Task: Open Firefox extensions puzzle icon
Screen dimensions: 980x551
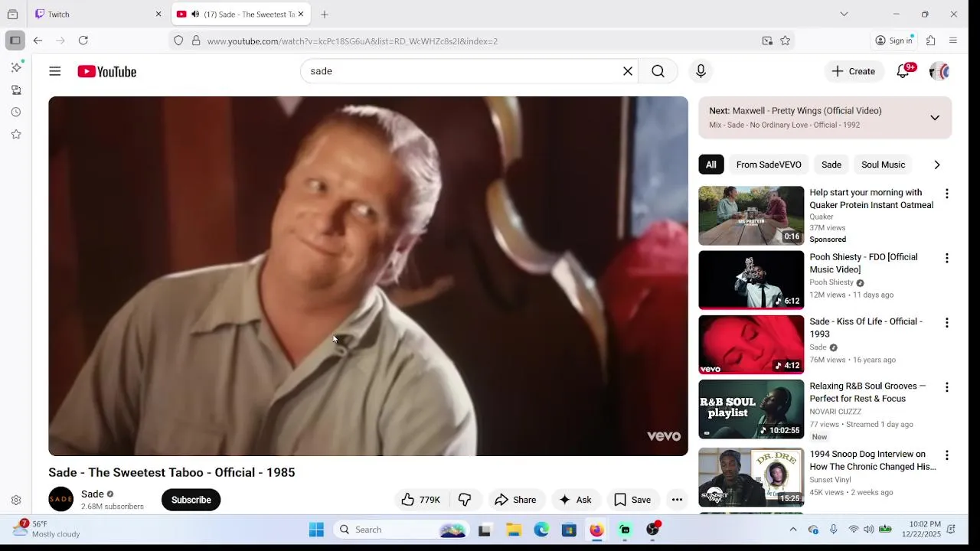Action: [931, 41]
